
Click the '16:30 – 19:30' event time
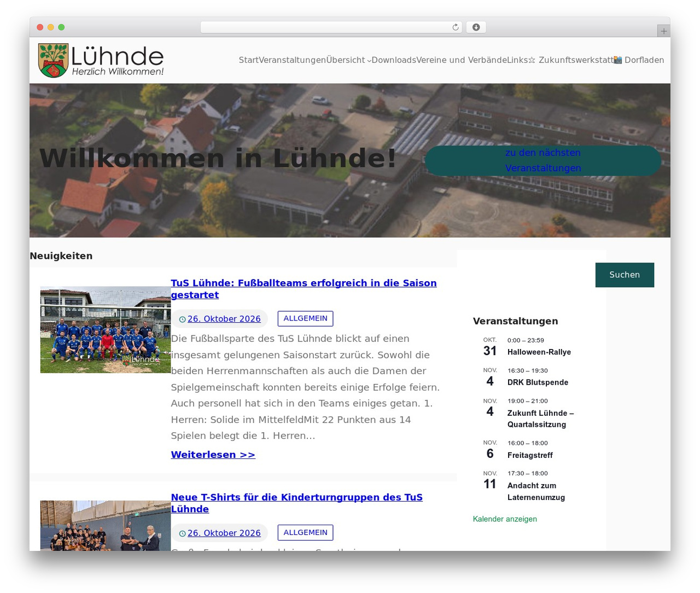[527, 370]
